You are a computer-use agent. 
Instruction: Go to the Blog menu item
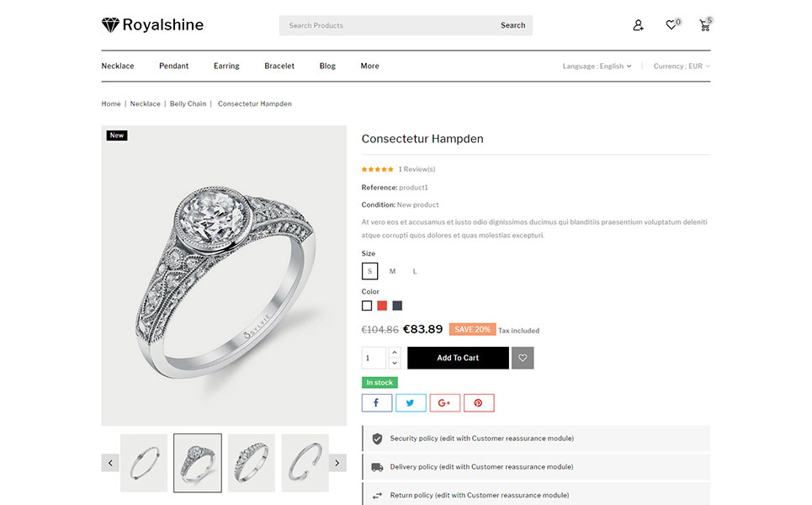click(x=327, y=66)
